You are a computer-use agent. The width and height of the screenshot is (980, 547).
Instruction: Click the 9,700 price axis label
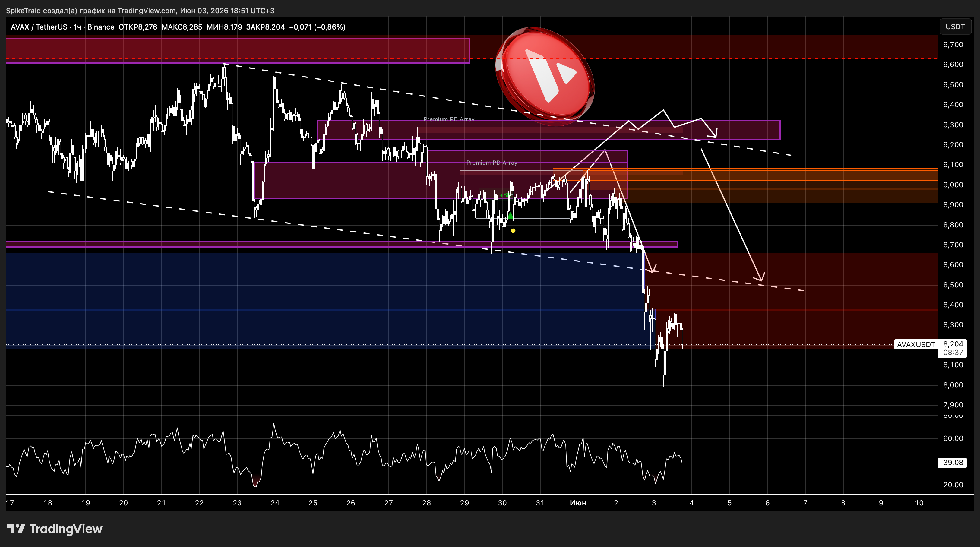coord(953,45)
